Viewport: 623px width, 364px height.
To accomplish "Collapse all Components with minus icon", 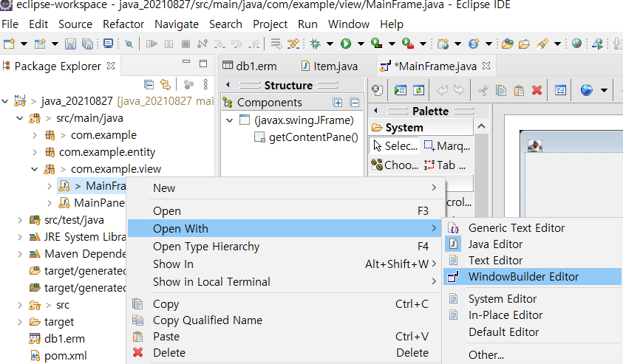I will tap(355, 103).
